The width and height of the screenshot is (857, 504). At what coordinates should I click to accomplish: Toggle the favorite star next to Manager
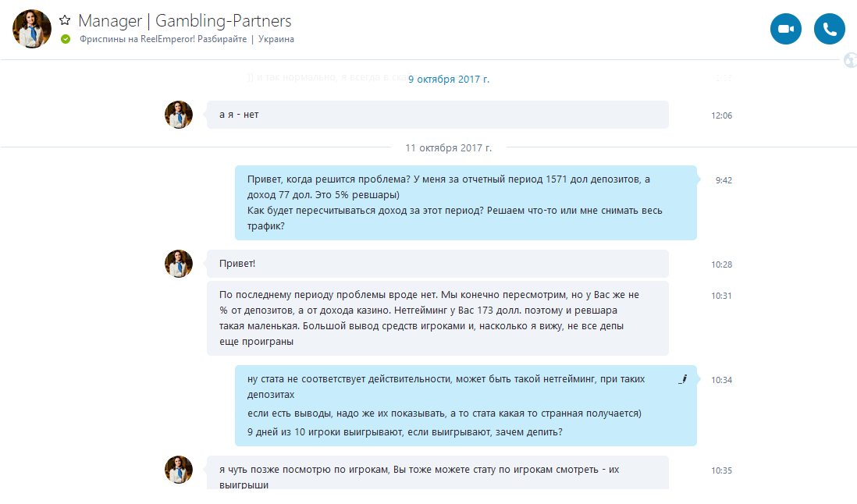(x=65, y=20)
